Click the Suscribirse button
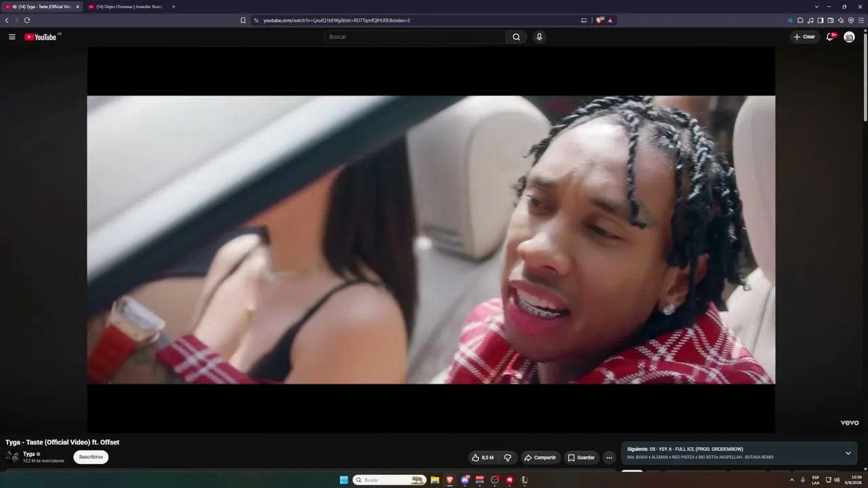 pyautogui.click(x=91, y=457)
